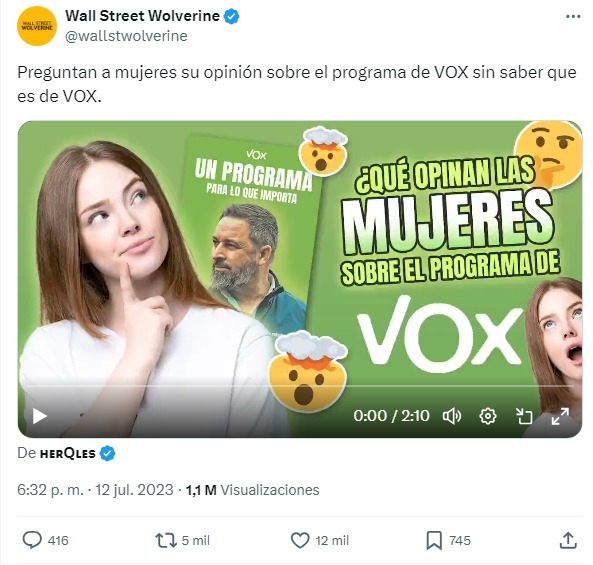Screen dimensions: 593x565
Task: Open the herQles source account link
Action: [x=67, y=453]
